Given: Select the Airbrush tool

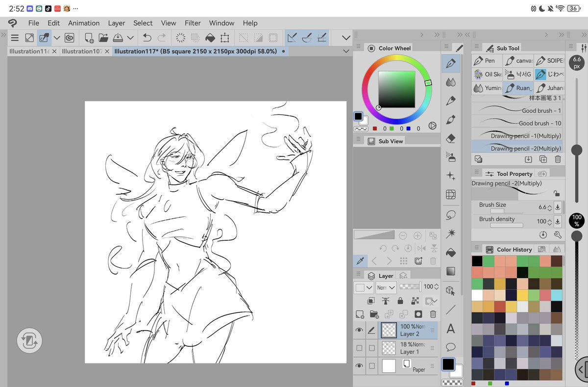Looking at the screenshot, I should (451, 157).
